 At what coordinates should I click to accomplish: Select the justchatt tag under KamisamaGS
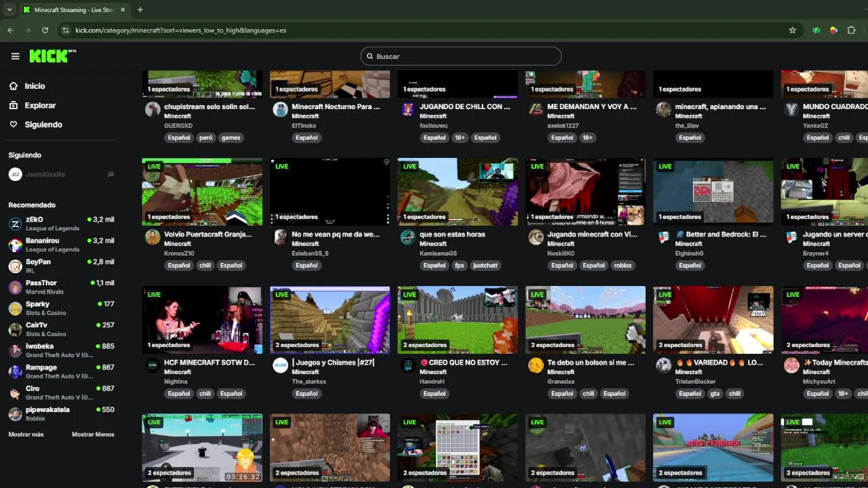486,266
